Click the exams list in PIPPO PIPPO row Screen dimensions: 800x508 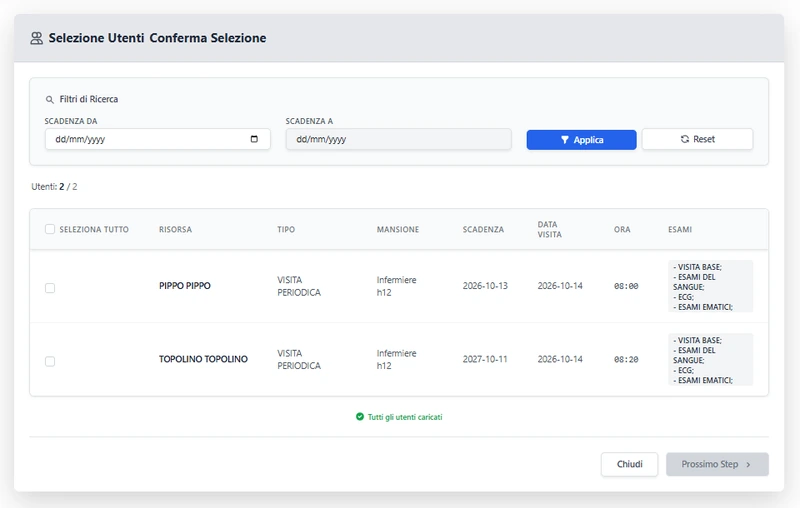click(710, 286)
